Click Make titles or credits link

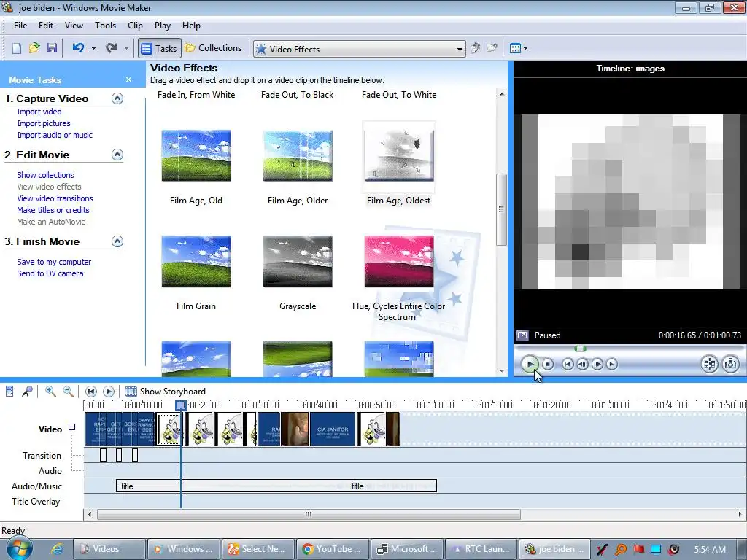[53, 210]
